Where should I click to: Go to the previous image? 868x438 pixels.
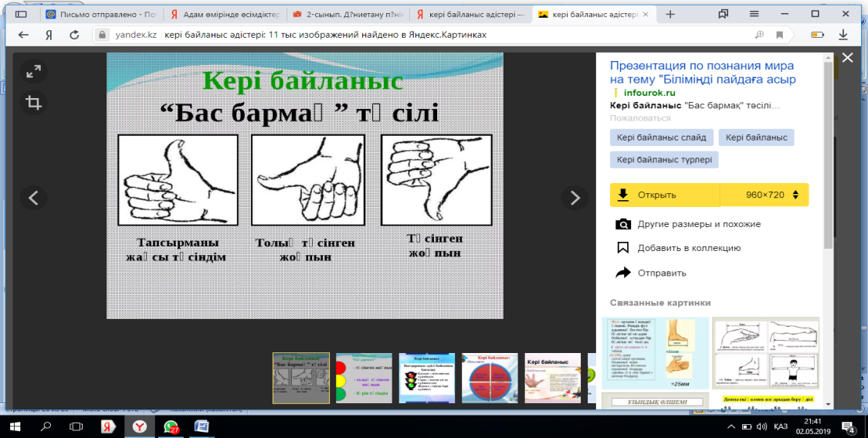[x=34, y=198]
